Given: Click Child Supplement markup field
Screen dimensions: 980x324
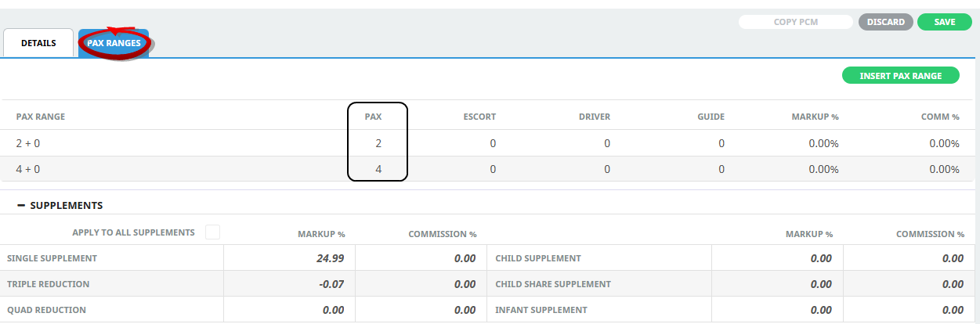Looking at the screenshot, I should (776, 258).
